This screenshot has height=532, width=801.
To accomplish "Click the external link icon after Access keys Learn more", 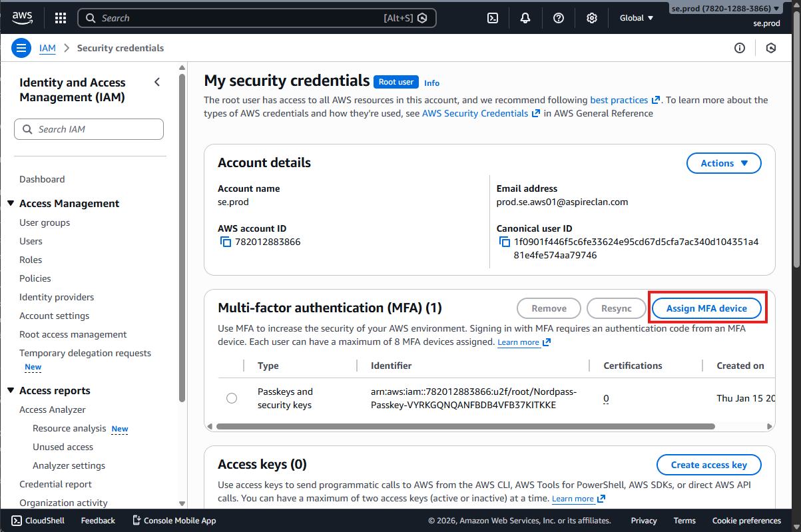I will pyautogui.click(x=601, y=499).
